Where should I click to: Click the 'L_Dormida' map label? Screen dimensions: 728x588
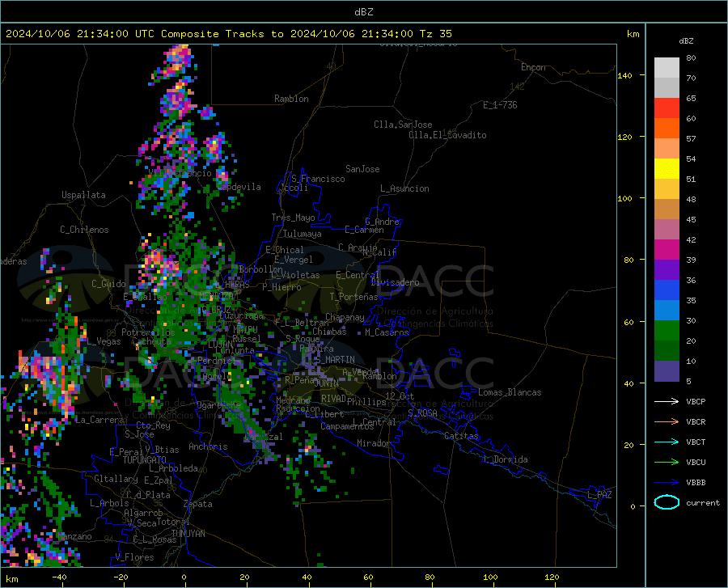click(505, 459)
